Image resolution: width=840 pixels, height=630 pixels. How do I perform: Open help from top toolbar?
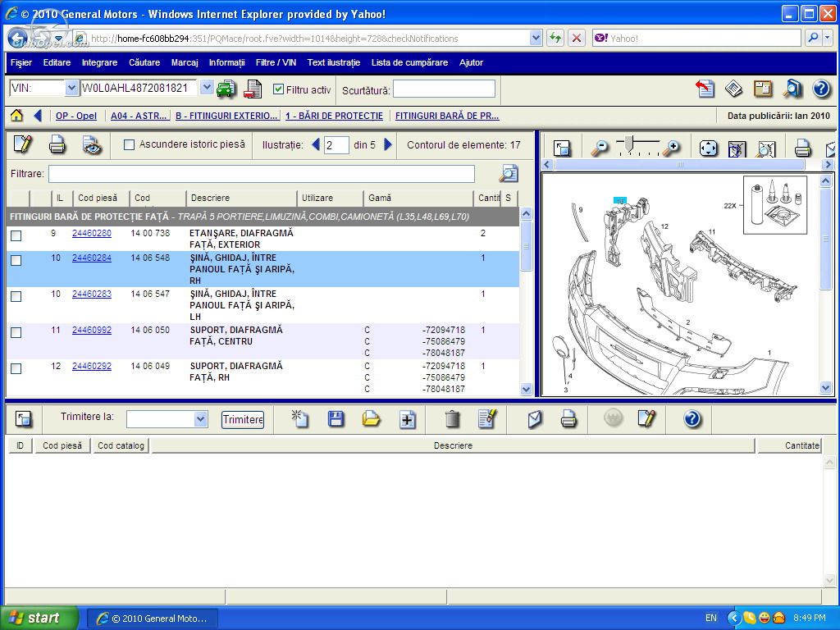[820, 89]
